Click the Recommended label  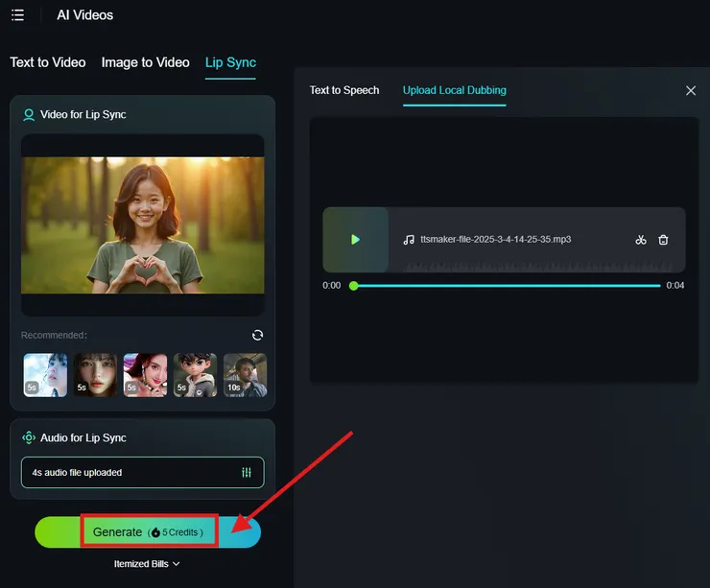pos(54,335)
